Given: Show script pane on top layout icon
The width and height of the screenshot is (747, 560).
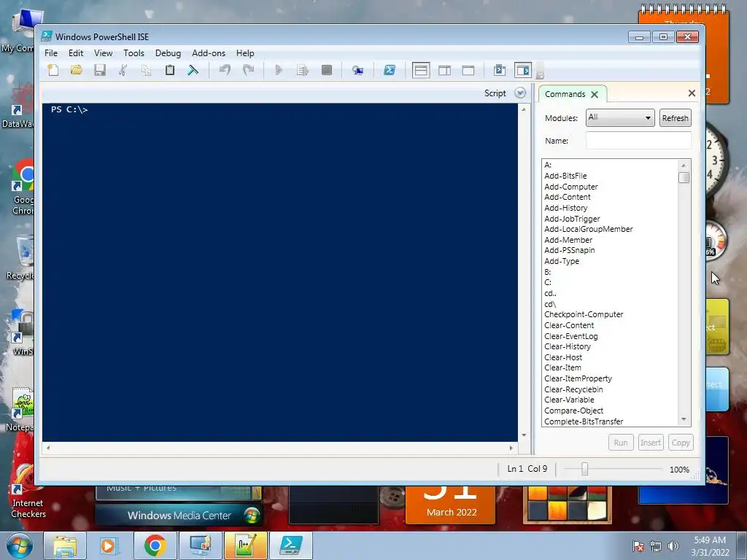Looking at the screenshot, I should click(x=421, y=71).
